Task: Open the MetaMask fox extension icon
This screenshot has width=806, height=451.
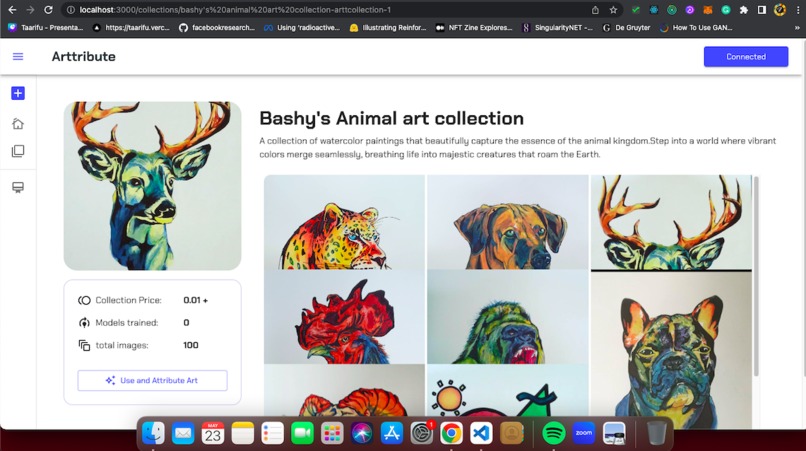Action: pyautogui.click(x=708, y=10)
